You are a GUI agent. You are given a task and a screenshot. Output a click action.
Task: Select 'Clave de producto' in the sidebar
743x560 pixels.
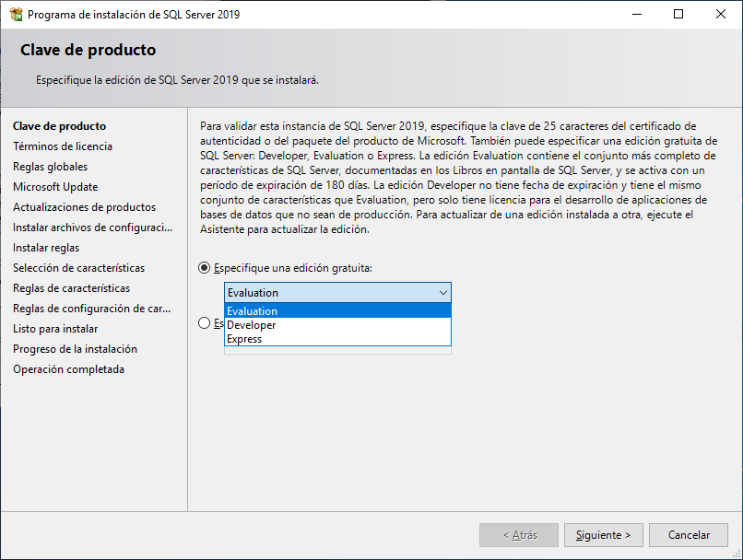pos(59,125)
